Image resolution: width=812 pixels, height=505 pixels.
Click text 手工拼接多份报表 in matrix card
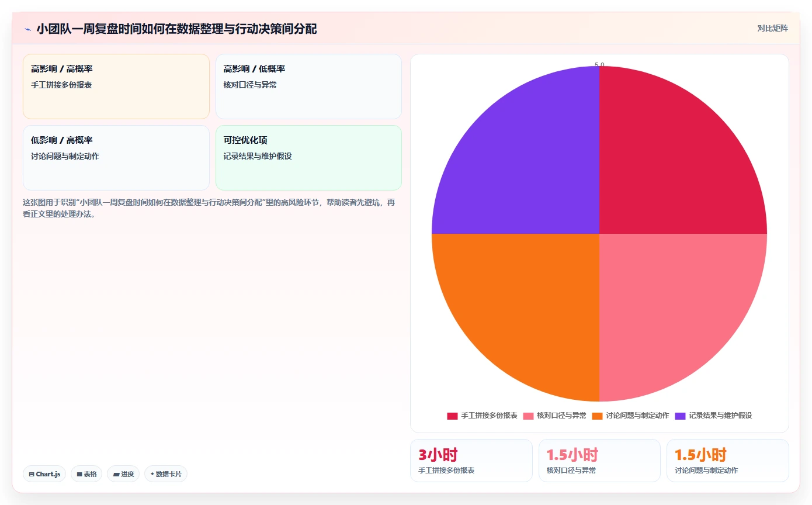pyautogui.click(x=61, y=85)
